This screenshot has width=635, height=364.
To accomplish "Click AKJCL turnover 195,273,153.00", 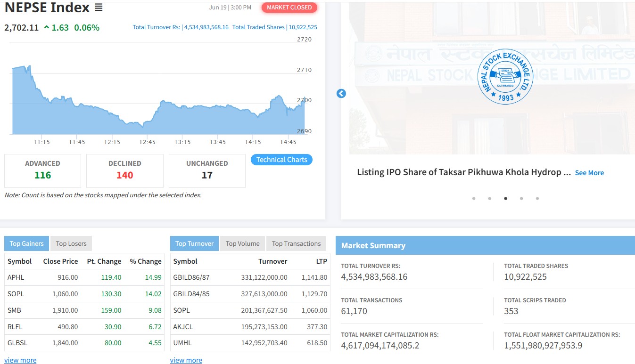I will [x=264, y=326].
